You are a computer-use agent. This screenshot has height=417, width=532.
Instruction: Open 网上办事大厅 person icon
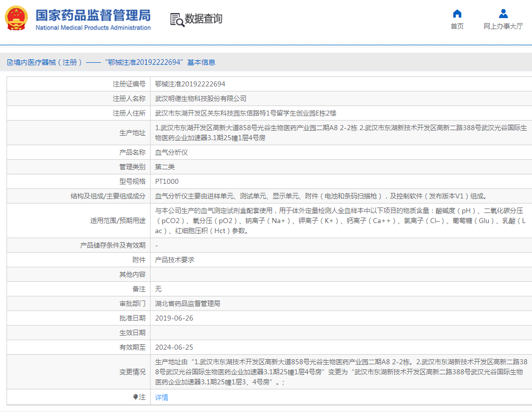pyautogui.click(x=503, y=14)
